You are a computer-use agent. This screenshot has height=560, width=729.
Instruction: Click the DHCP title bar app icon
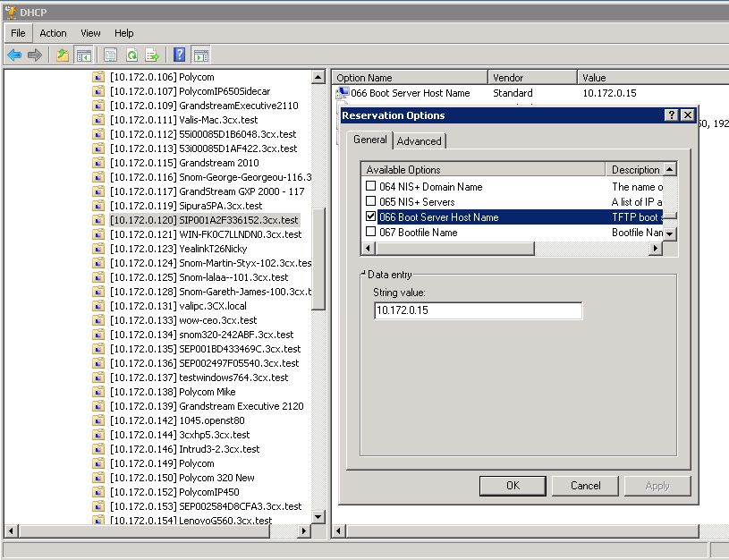(x=10, y=12)
